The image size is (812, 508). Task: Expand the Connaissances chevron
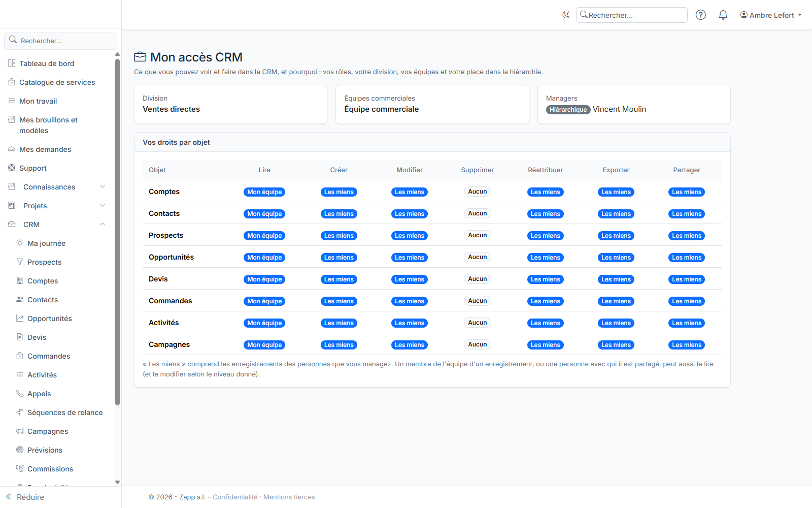point(103,186)
